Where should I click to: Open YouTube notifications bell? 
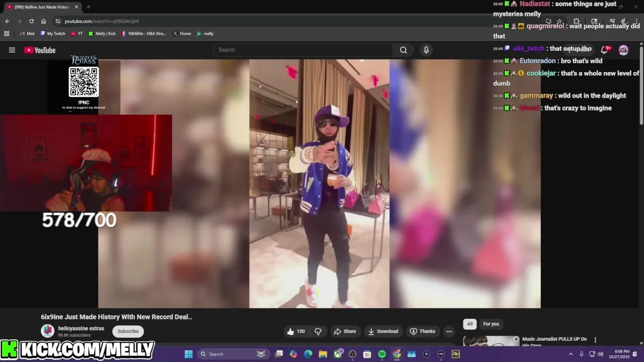[605, 49]
